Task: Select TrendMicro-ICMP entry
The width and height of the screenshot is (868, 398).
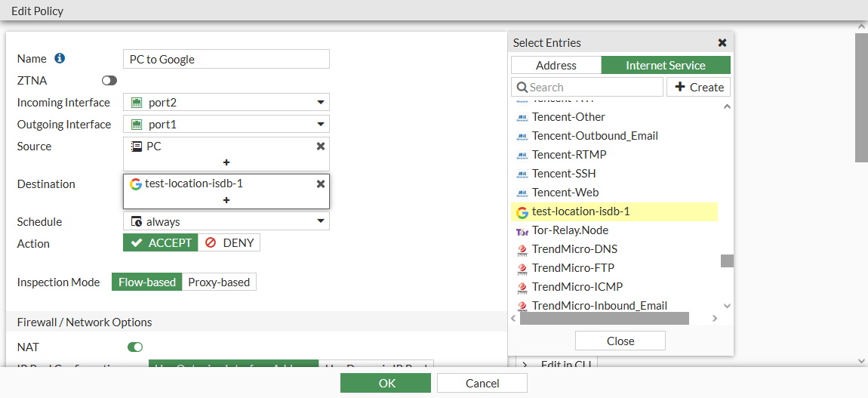Action: click(614, 287)
